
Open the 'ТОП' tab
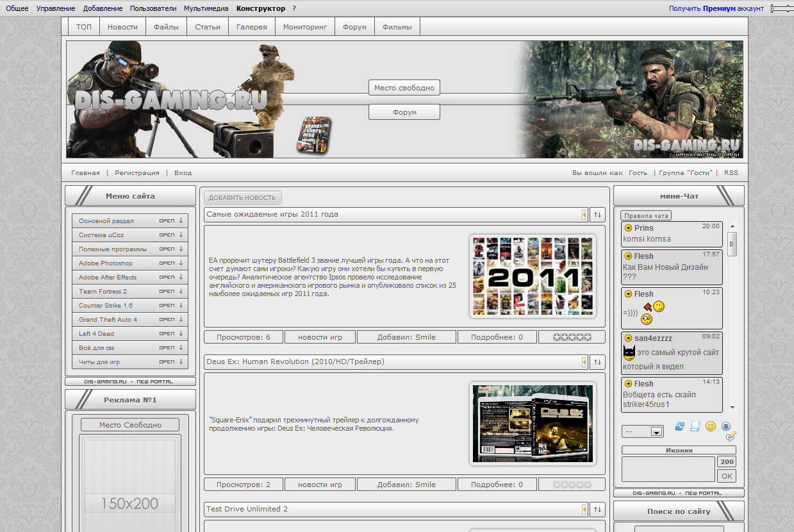click(84, 27)
